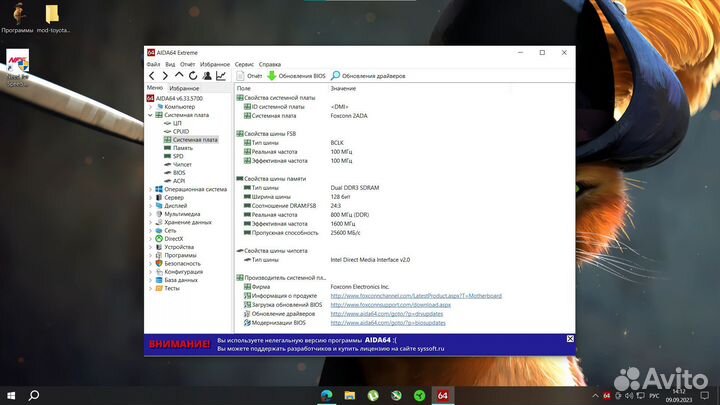Open the Избранное menu in menu bar
Screen dimensions: 720x405
[214, 64]
